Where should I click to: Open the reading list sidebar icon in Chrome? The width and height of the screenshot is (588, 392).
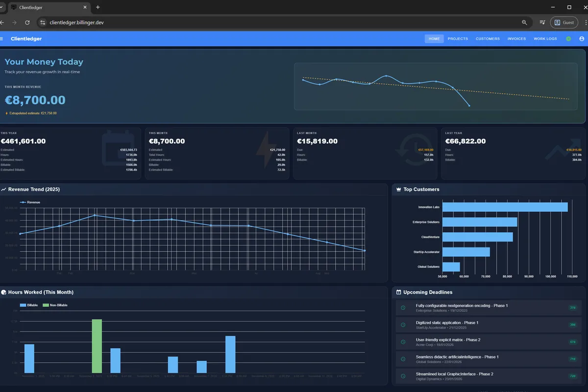pos(542,23)
